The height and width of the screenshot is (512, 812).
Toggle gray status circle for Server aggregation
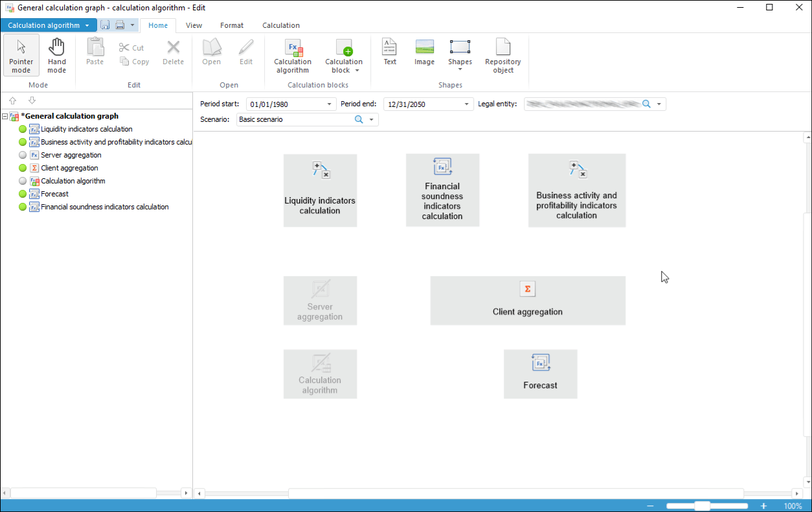(23, 155)
